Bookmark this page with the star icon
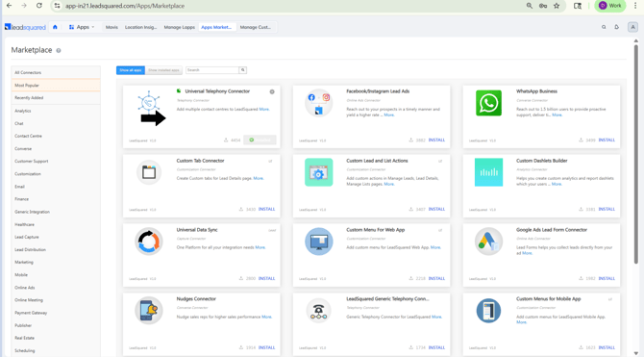Viewport: 644px width, 357px height. coord(557,6)
